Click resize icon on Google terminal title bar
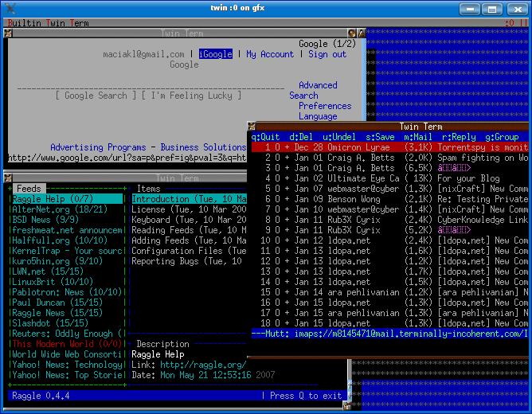The image size is (532, 414). click(360, 33)
